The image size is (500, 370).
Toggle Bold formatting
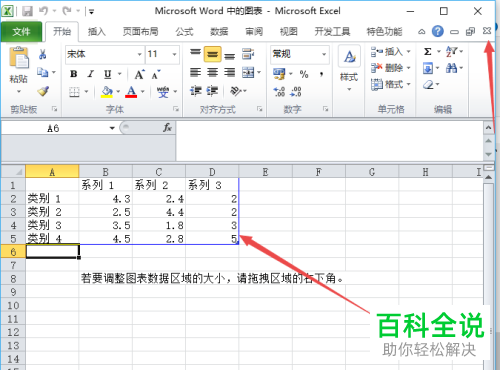coord(74,74)
